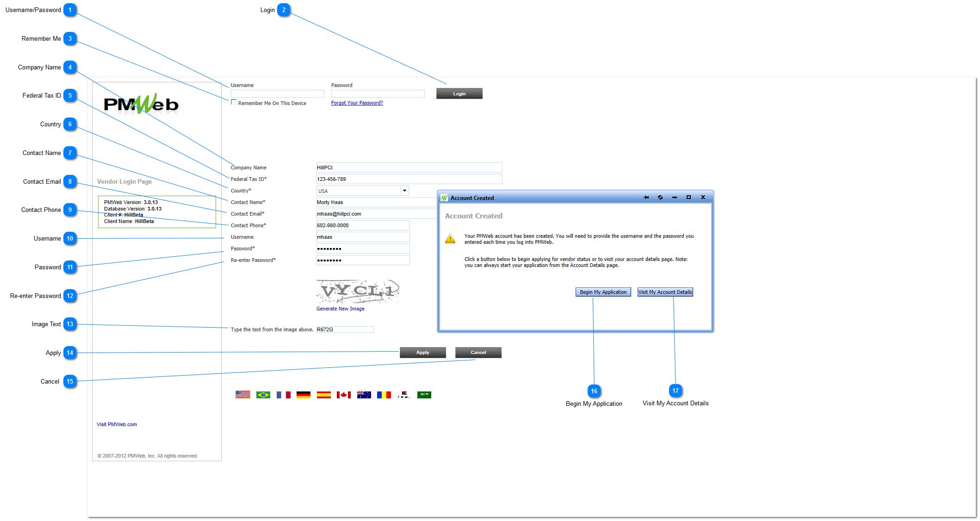Click the CAPTCHA verification image

[x=358, y=291]
